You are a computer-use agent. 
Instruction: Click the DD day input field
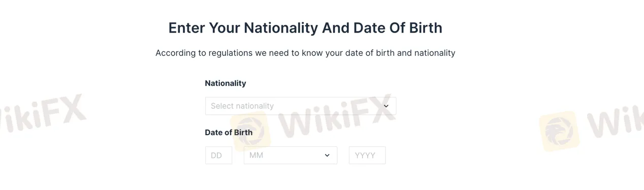218,155
